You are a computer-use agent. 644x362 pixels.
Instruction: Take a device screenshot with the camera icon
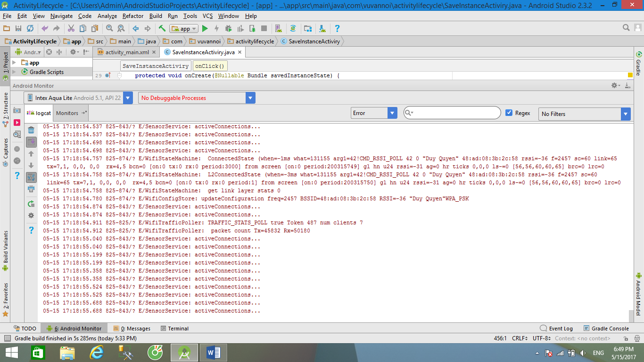click(17, 110)
